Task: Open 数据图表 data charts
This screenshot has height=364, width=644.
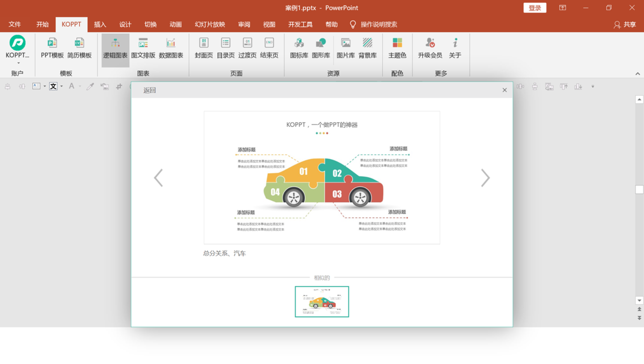Action: 171,48
